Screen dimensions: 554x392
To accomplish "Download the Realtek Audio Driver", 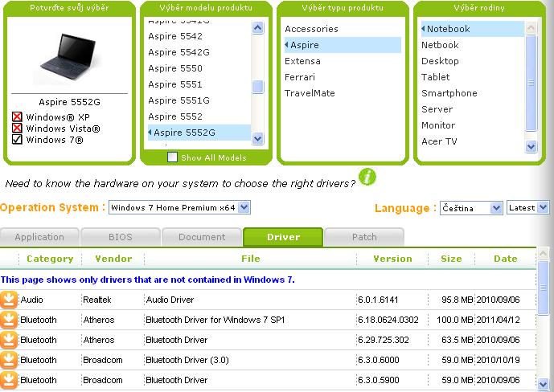I will [x=9, y=300].
